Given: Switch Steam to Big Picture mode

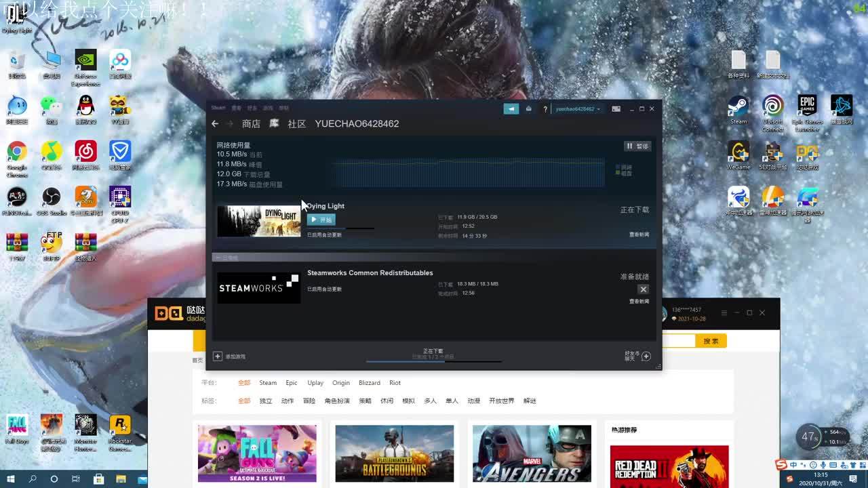Looking at the screenshot, I should pyautogui.click(x=616, y=109).
